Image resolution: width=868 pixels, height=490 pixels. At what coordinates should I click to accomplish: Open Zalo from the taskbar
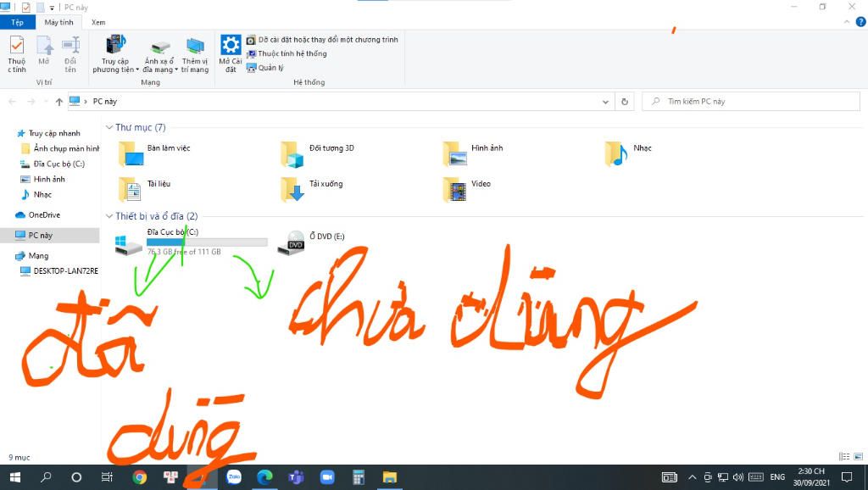234,477
